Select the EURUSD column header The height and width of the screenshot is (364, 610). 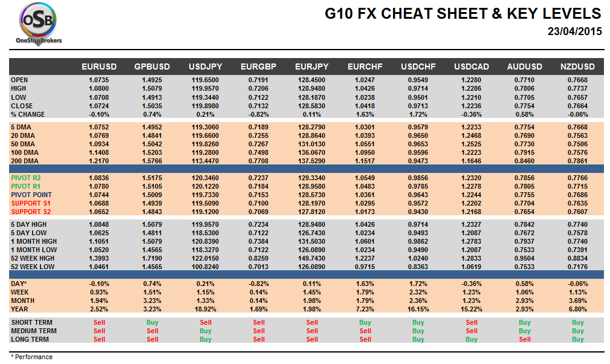click(x=99, y=67)
